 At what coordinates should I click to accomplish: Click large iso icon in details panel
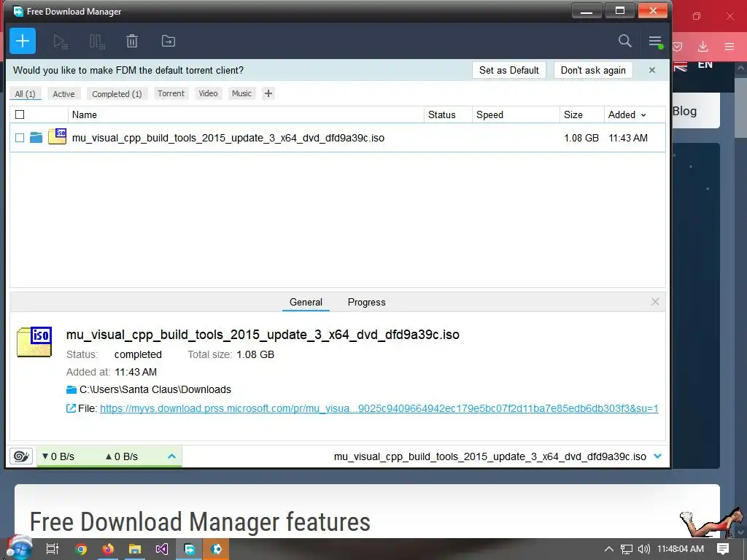pos(34,341)
